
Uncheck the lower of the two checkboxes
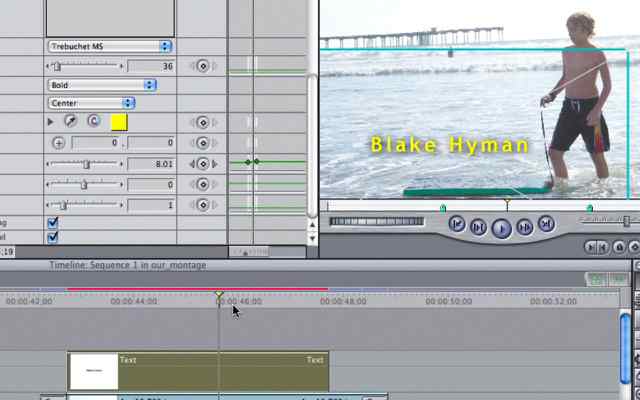click(x=53, y=237)
